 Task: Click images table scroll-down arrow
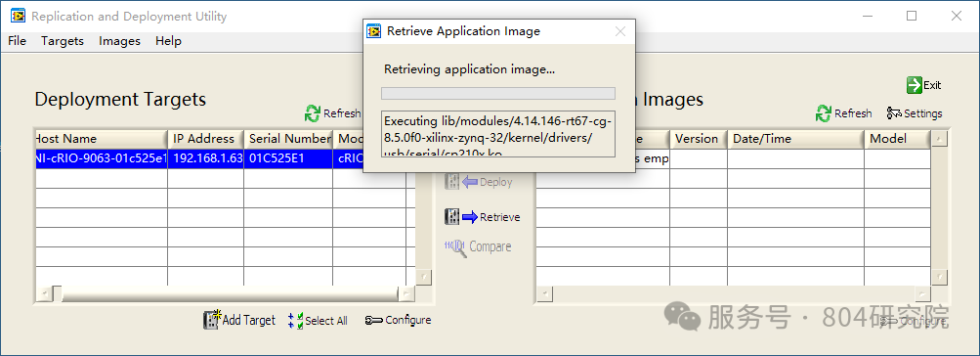pos(939,277)
